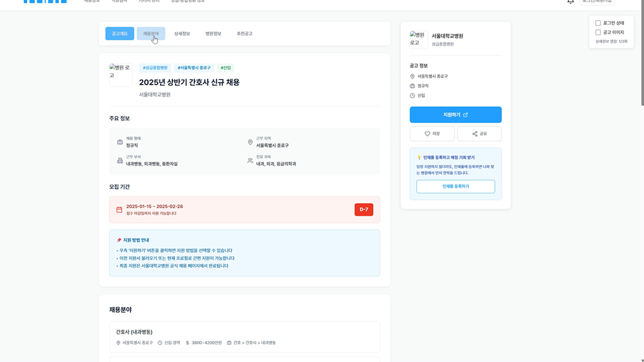Open the notification bell in the top bar
This screenshot has width=644, height=362.
coord(570,3)
